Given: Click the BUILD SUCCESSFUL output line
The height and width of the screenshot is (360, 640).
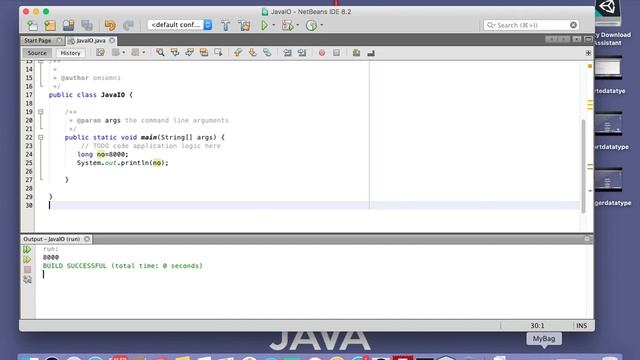Looking at the screenshot, I should point(122,266).
